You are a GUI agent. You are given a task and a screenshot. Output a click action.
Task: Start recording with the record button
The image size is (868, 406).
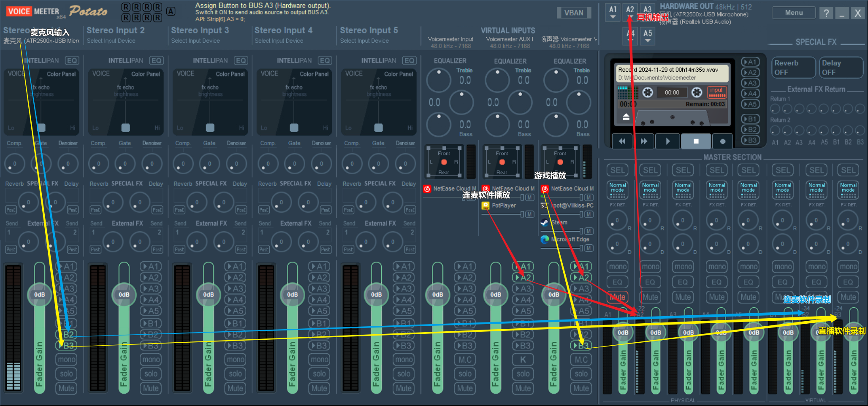click(722, 141)
